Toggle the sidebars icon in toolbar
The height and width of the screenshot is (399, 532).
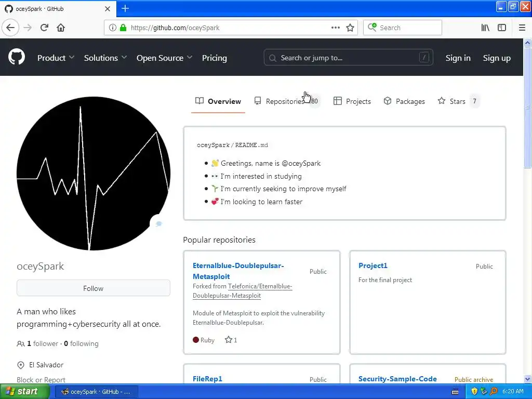(x=502, y=28)
